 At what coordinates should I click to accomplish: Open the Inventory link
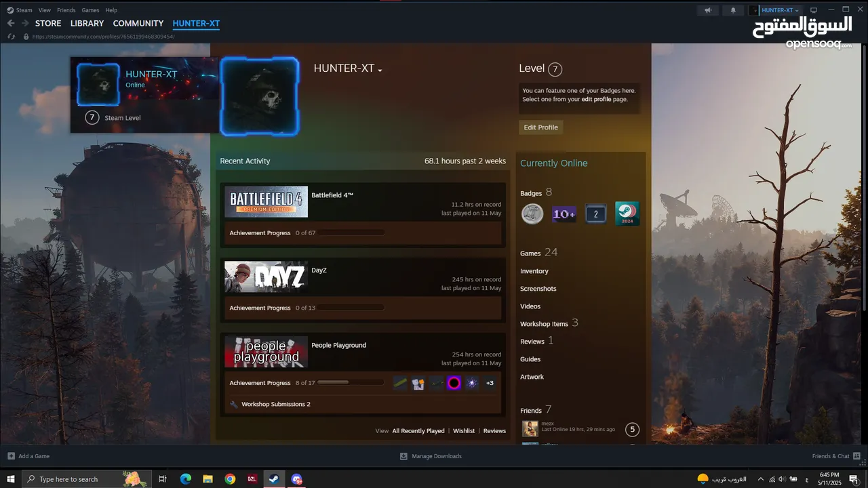coord(534,271)
